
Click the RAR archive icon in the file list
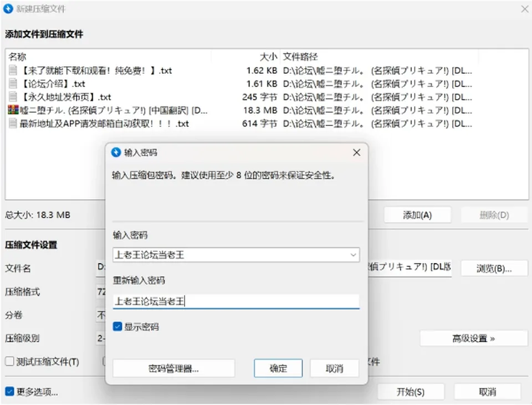(13, 110)
